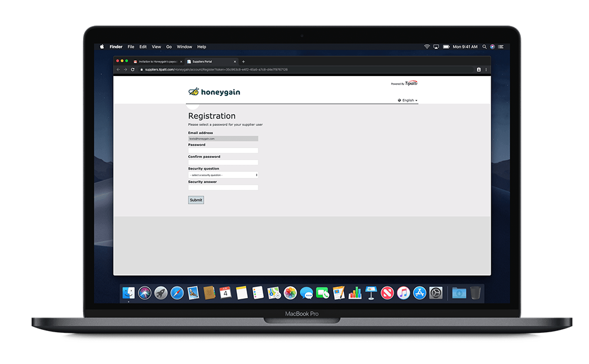Open the Go menu in the menu bar
The image size is (589, 364).
click(169, 47)
